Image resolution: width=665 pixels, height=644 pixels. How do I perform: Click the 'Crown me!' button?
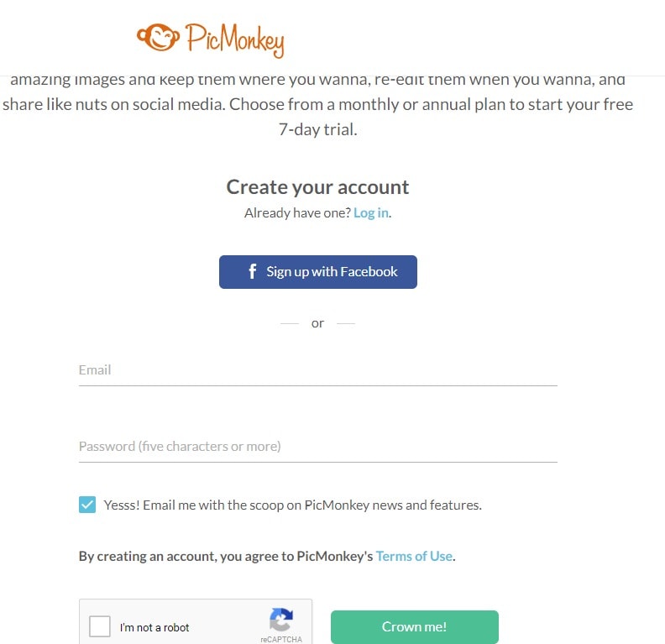point(415,626)
